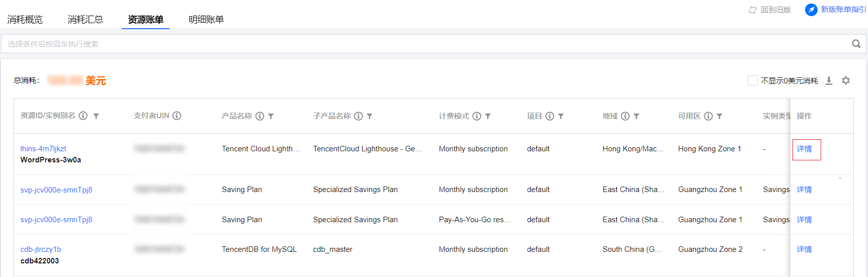
Task: Open resource link cdb-jtrczy1b
Action: [x=41, y=249]
